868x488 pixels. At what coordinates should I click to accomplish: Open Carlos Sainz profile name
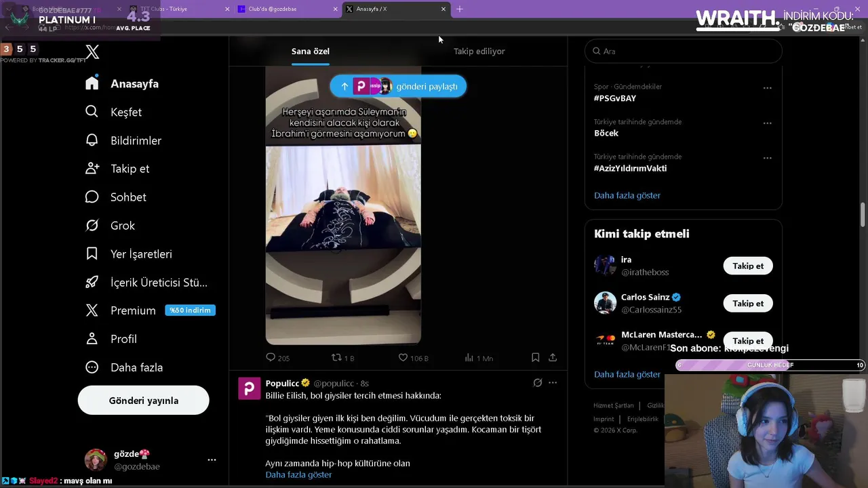click(x=646, y=297)
